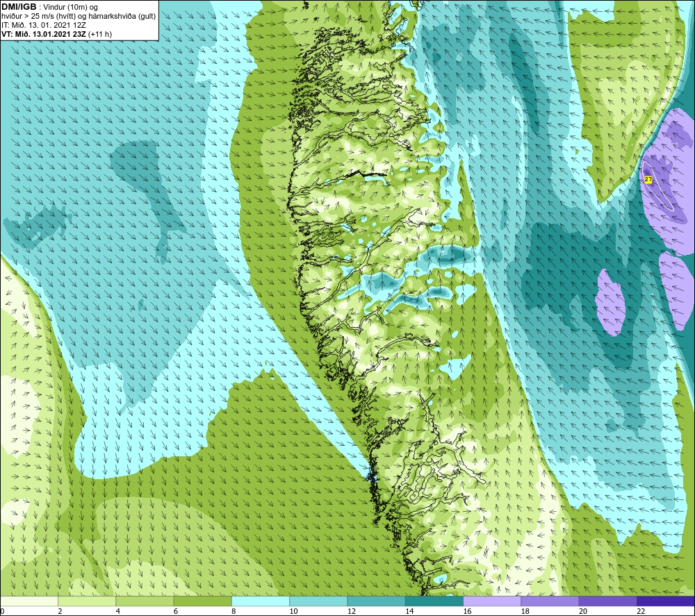The width and height of the screenshot is (695, 616).
Task: Pick the light green 2–4 m/s swatch
Action: click(87, 601)
